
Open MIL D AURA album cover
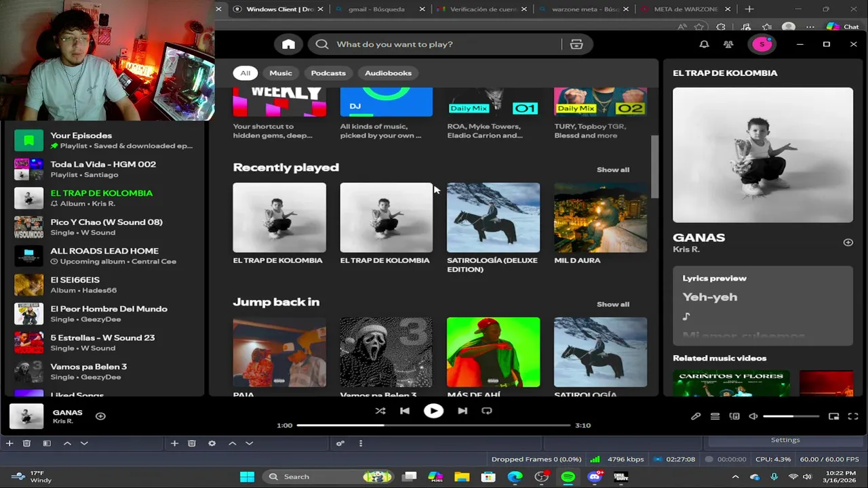click(600, 218)
